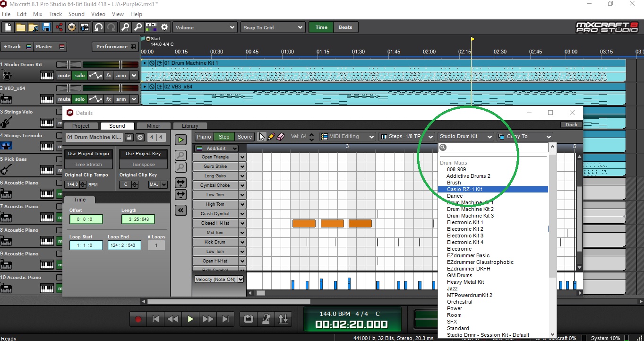Toggle the metronome in the transport bar
The height and width of the screenshot is (341, 644).
266,319
